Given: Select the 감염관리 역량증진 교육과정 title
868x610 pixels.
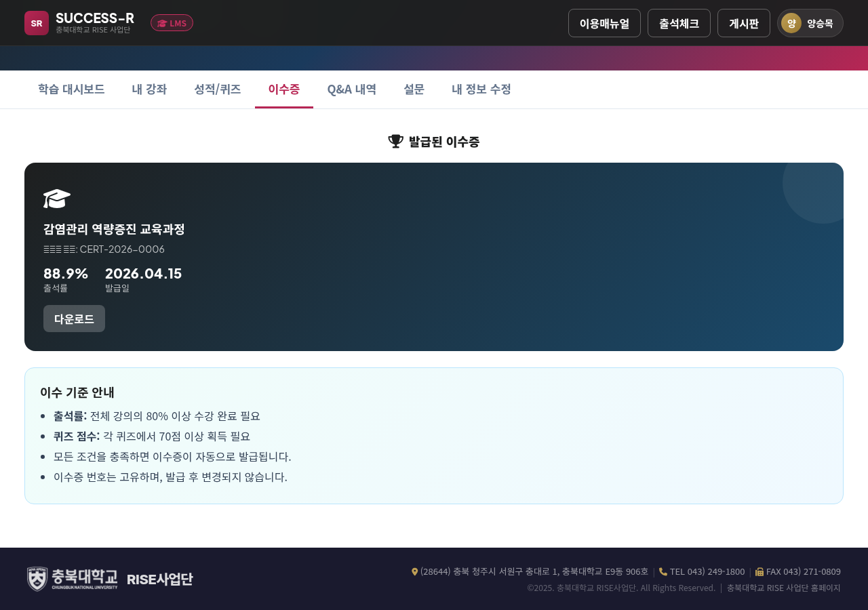Looking at the screenshot, I should 114,229.
